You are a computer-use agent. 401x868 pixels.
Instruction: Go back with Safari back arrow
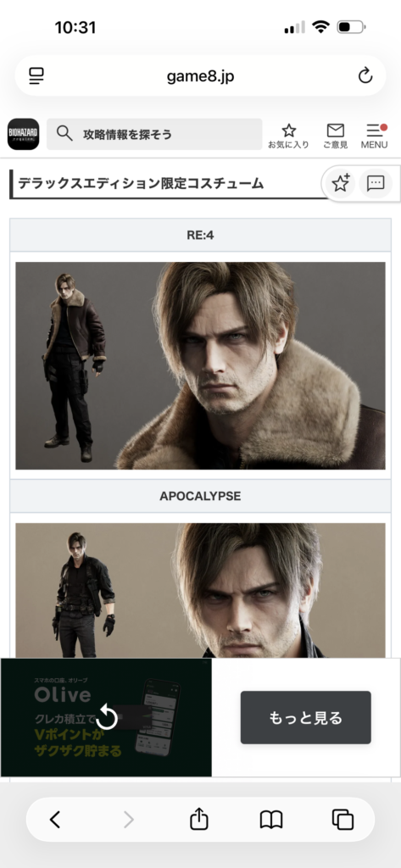pyautogui.click(x=54, y=820)
